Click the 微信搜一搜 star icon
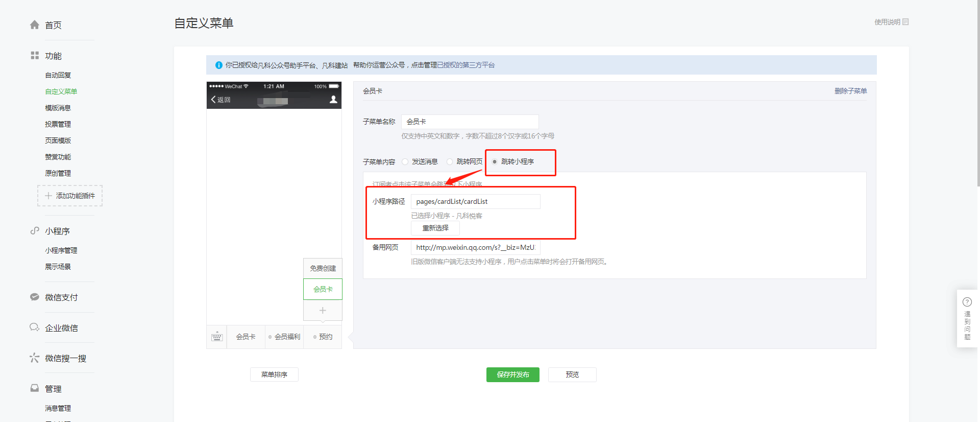Screen dimensions: 980x422 [35, 358]
